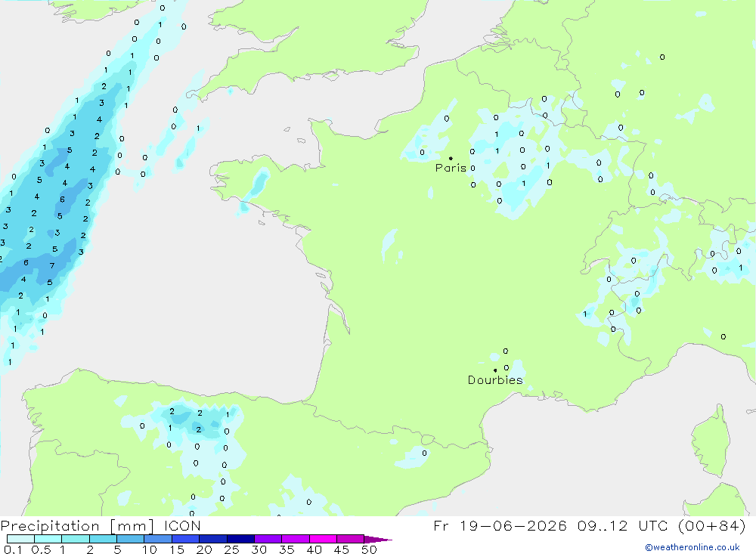This screenshot has height=554, width=756.
Task: Click the UTC timezone text
Action: coord(653,526)
